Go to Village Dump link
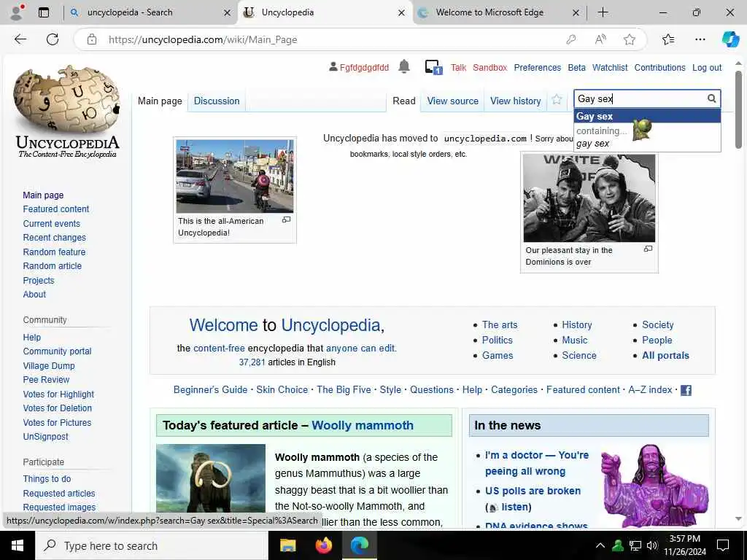This screenshot has height=560, width=747. click(x=49, y=366)
